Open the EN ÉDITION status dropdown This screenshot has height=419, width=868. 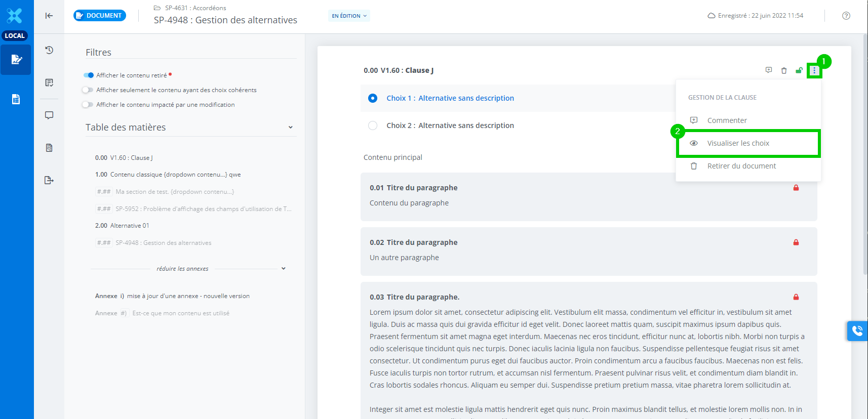point(349,16)
